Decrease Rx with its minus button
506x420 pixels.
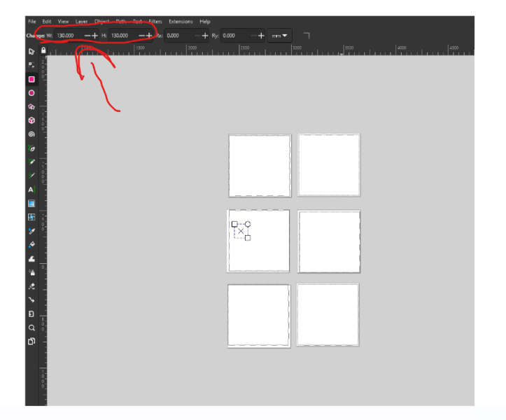tap(197, 36)
